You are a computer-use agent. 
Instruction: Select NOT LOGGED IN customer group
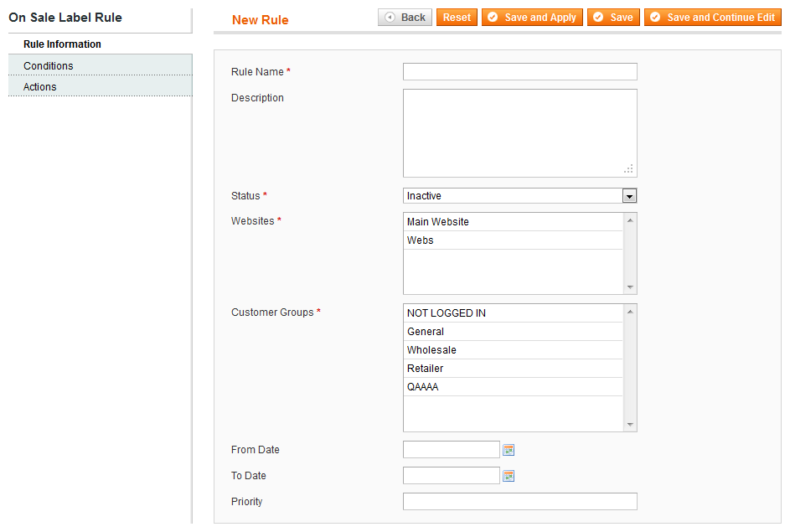tap(514, 312)
